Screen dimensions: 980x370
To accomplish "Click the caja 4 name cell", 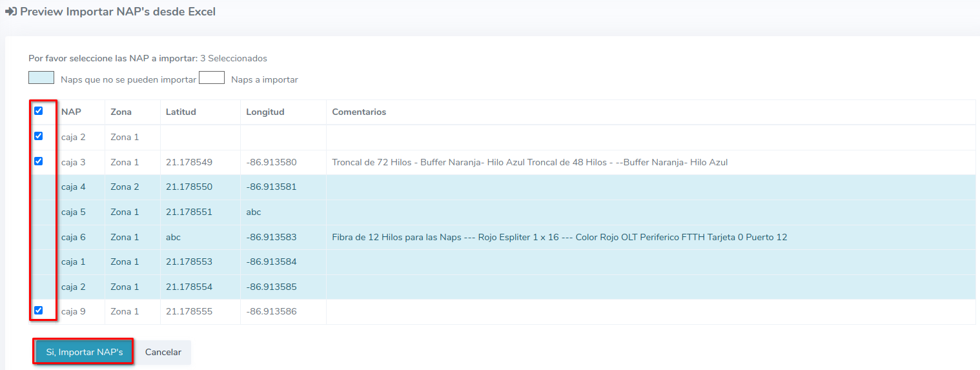I will coord(74,187).
